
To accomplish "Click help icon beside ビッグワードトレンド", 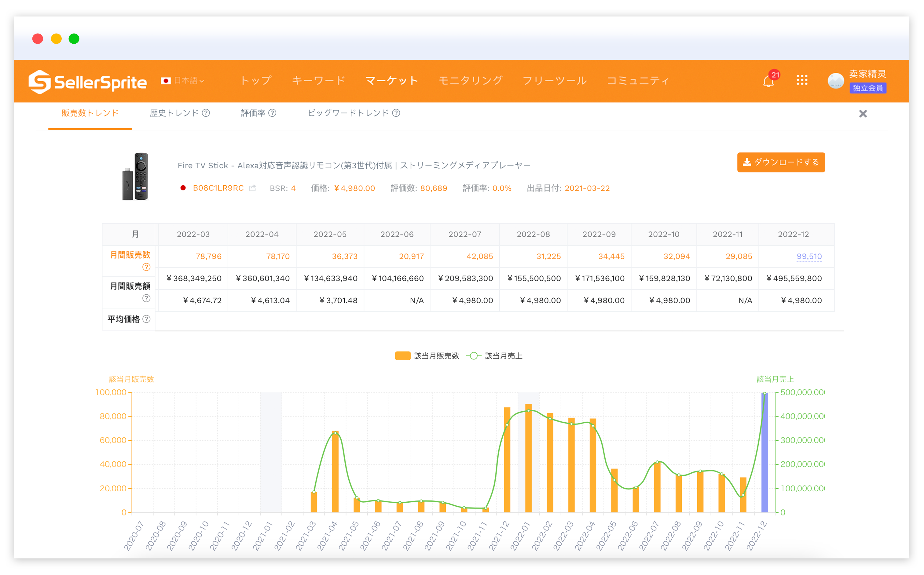I will coord(396,113).
